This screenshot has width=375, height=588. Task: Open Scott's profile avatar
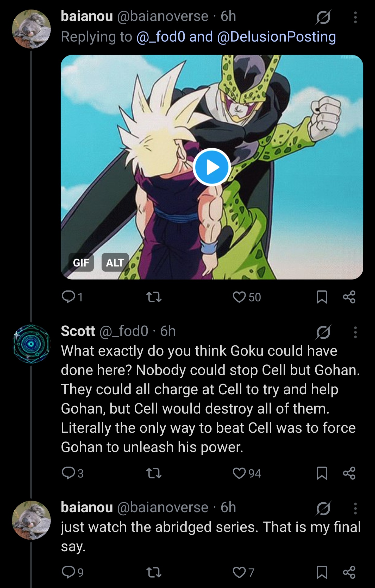(31, 344)
